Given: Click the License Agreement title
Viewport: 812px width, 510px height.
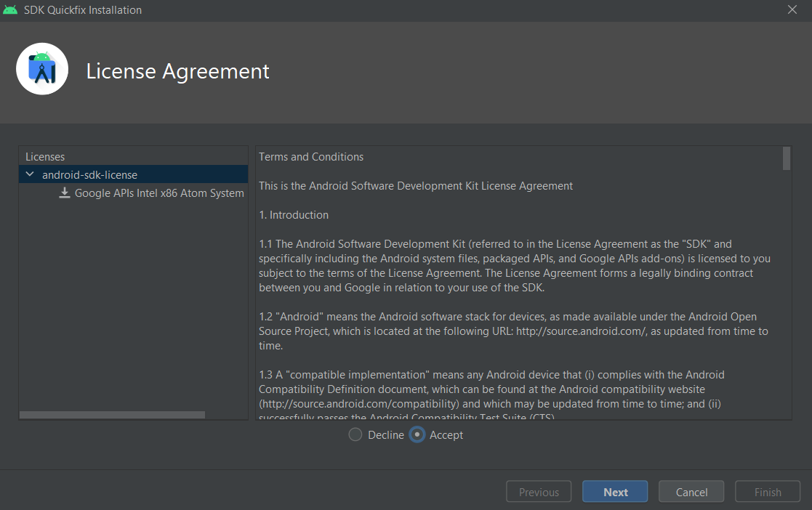Looking at the screenshot, I should (177, 71).
